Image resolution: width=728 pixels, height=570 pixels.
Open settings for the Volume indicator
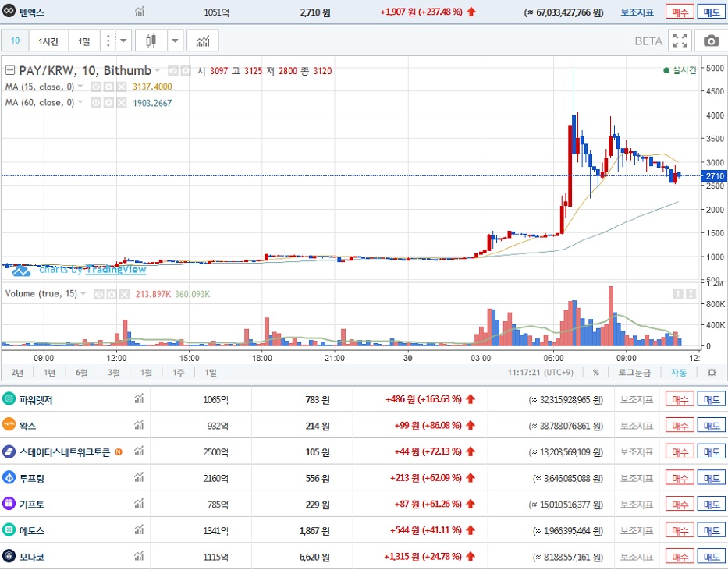pyautogui.click(x=112, y=294)
